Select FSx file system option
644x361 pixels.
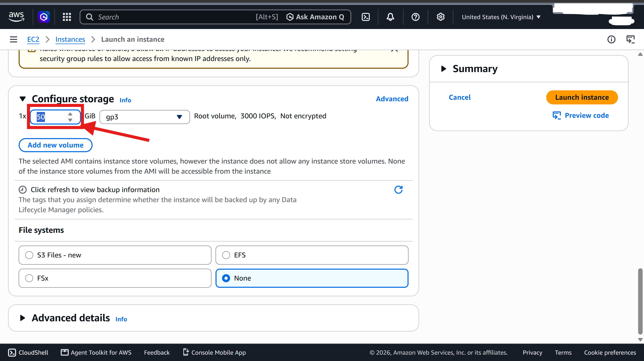pos(115,278)
